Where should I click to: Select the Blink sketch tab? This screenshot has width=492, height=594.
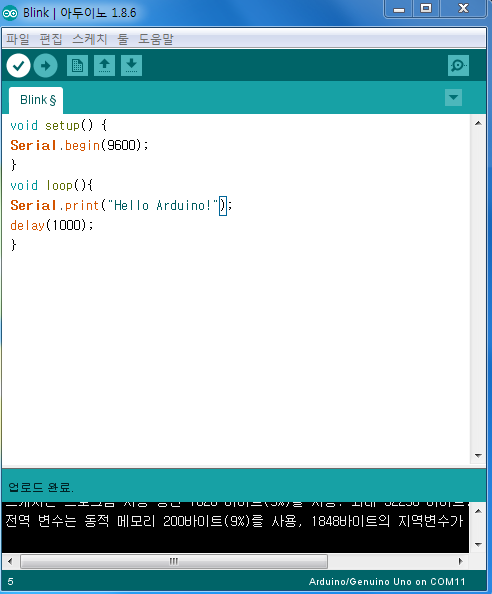coord(36,100)
